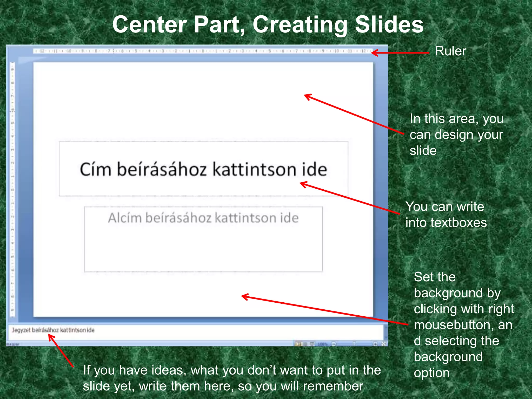Viewport: 532px width, 399px height.
Task: Click the notes pane scroll up arrow
Action: [x=386, y=328]
